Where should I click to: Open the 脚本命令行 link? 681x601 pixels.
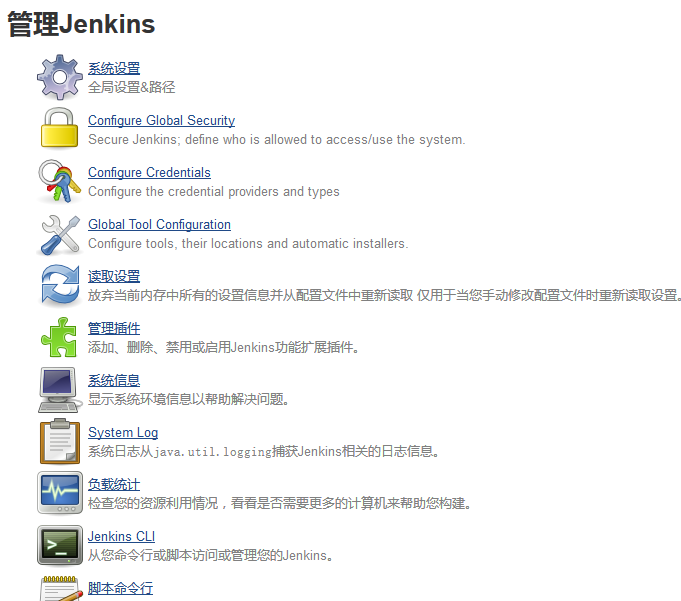pos(120,588)
